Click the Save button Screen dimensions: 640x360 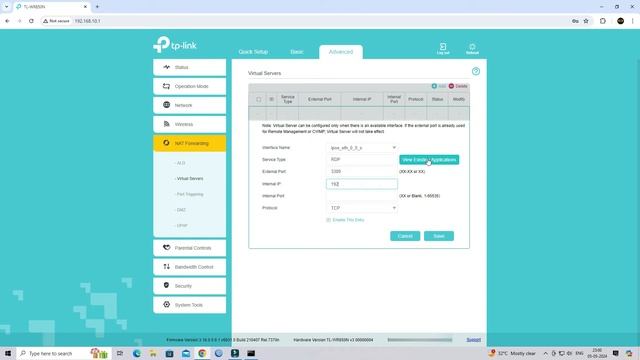[439, 236]
